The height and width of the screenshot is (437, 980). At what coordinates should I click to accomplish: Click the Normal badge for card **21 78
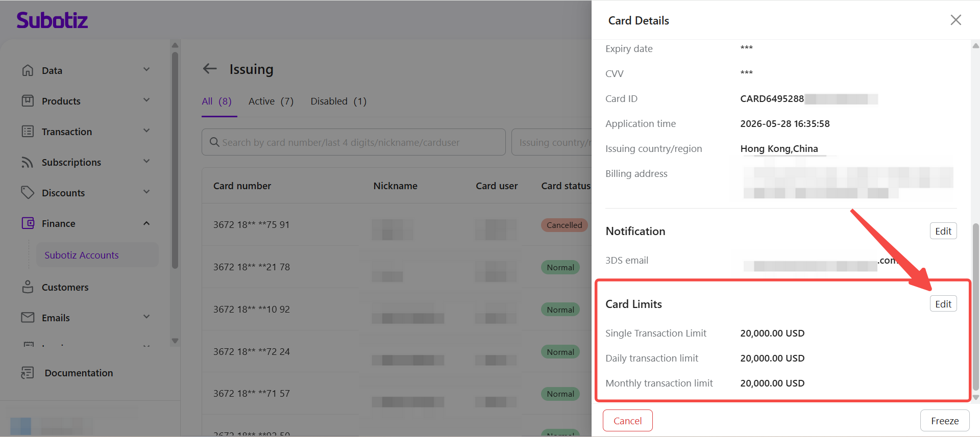560,267
